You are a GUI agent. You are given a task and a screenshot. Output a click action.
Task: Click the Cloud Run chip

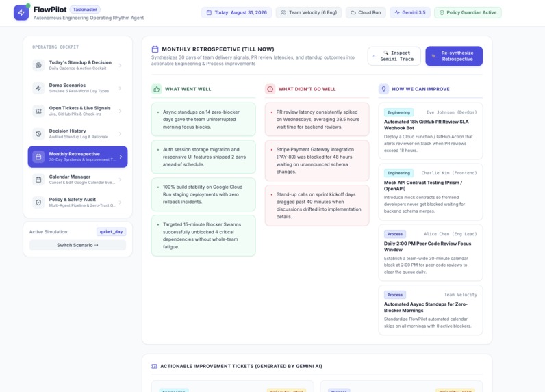366,12
